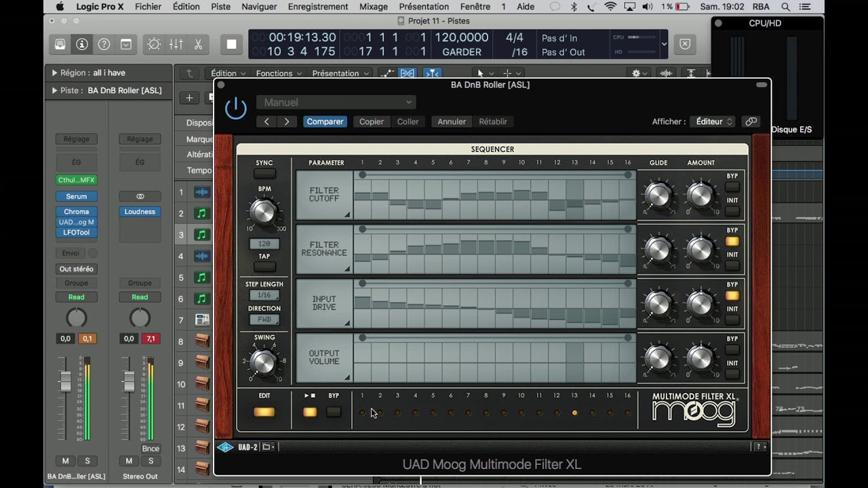Toggle the automation curve icon
The image size is (868, 488).
pos(387,73)
